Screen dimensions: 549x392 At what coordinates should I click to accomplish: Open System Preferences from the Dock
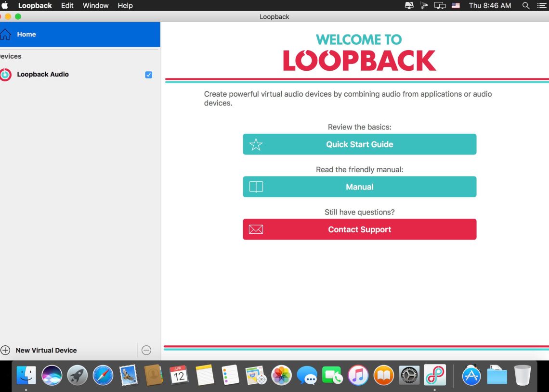coord(409,374)
